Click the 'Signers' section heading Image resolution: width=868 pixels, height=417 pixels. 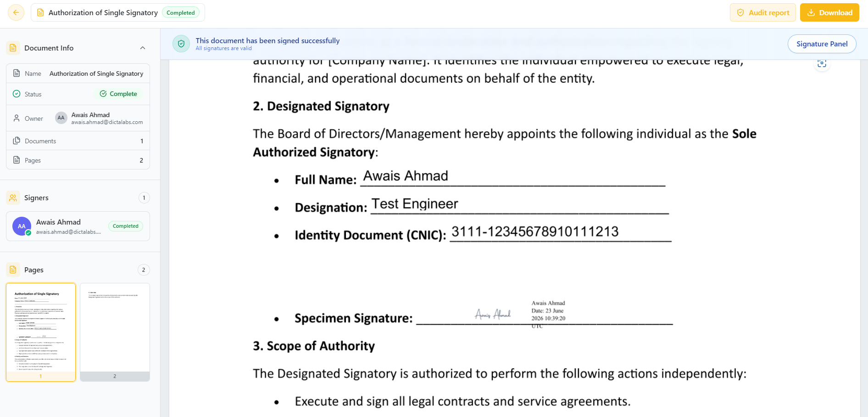pos(36,197)
